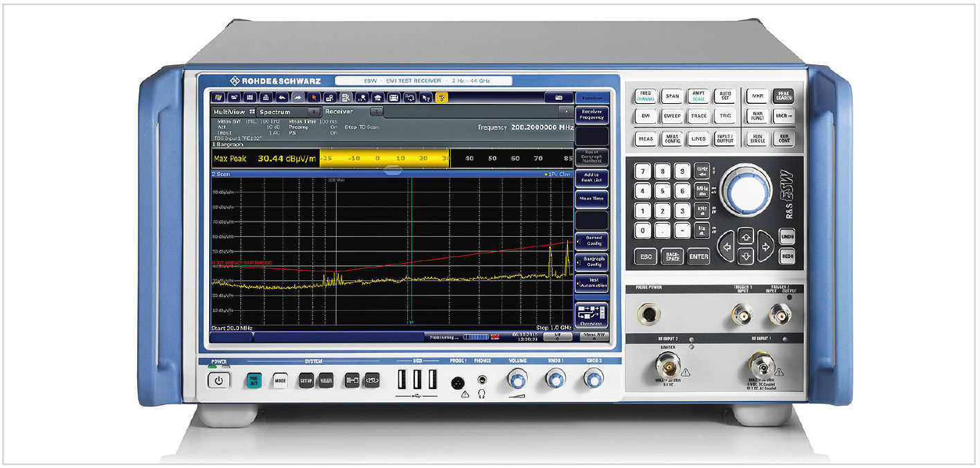Hit the ESC key on the keypad

click(x=646, y=256)
